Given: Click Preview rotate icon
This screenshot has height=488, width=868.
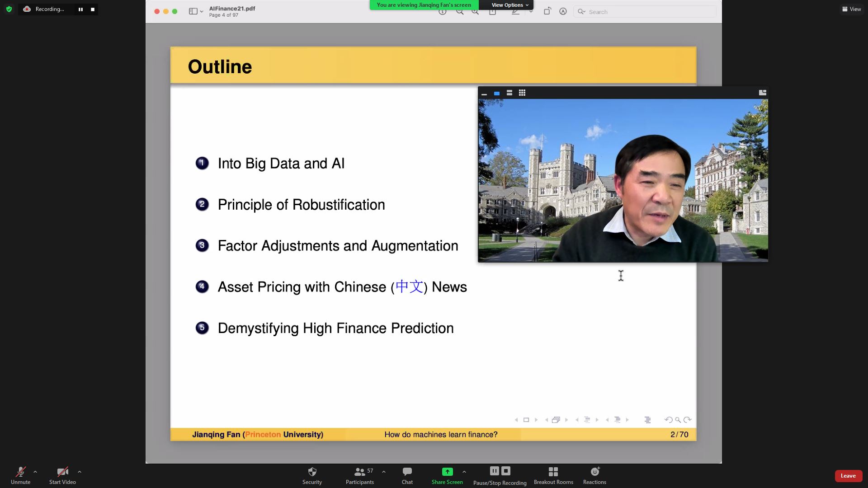Looking at the screenshot, I should coord(547,12).
